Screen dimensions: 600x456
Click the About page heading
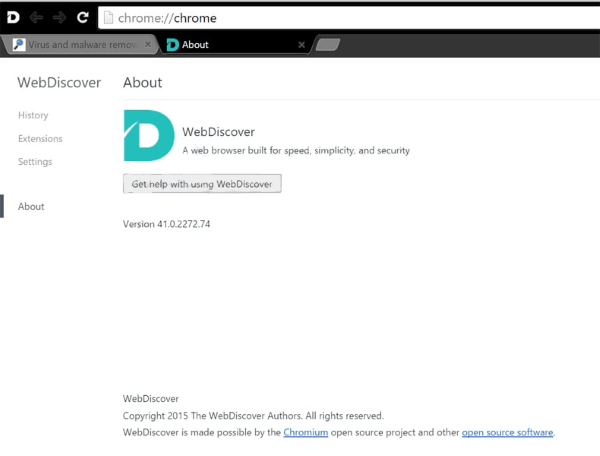click(x=142, y=83)
